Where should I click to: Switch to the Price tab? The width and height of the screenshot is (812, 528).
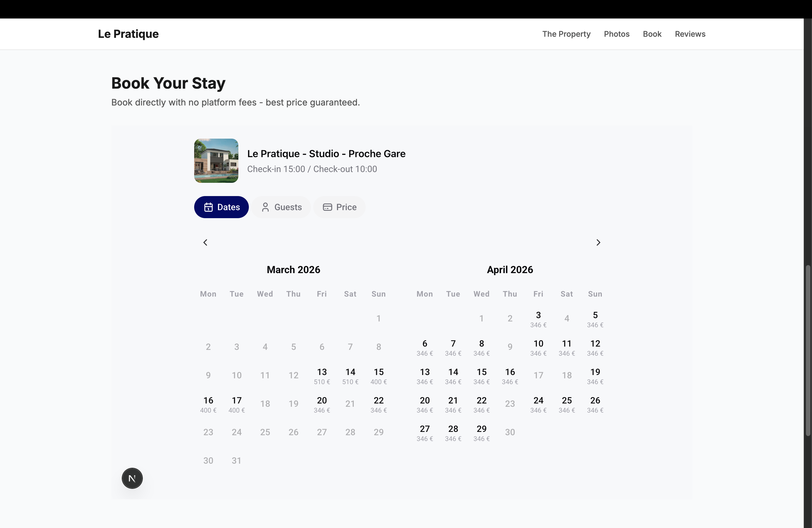[339, 207]
